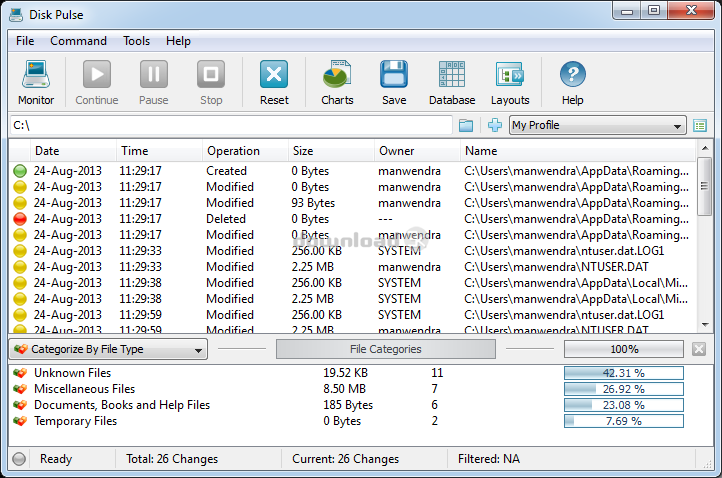
Task: Click the Continue play icon
Action: (97, 74)
